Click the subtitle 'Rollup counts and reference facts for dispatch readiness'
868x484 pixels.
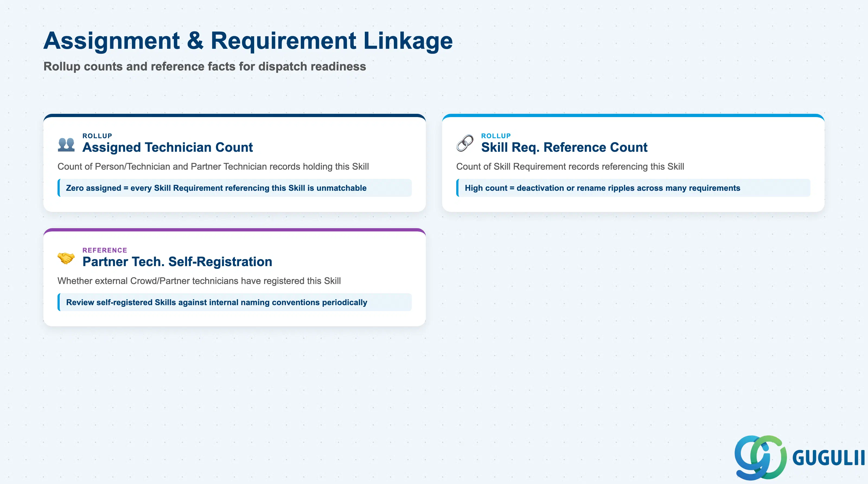tap(205, 66)
